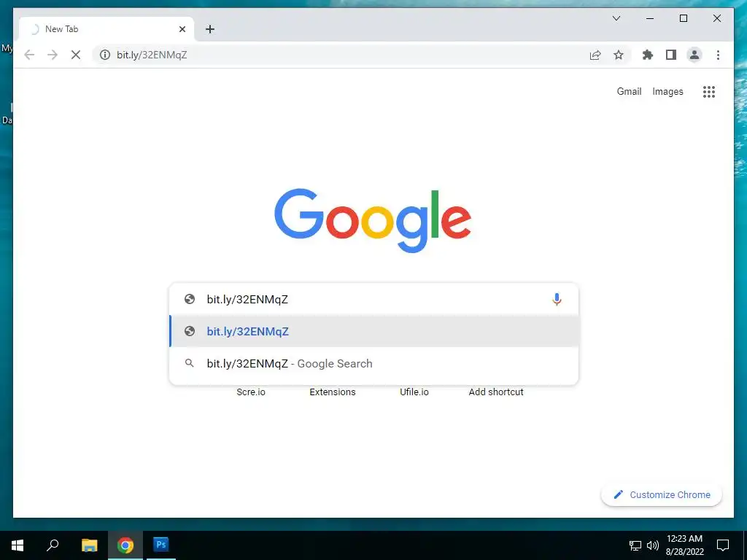Open the Extensions puzzle icon
This screenshot has width=747, height=560.
click(648, 55)
